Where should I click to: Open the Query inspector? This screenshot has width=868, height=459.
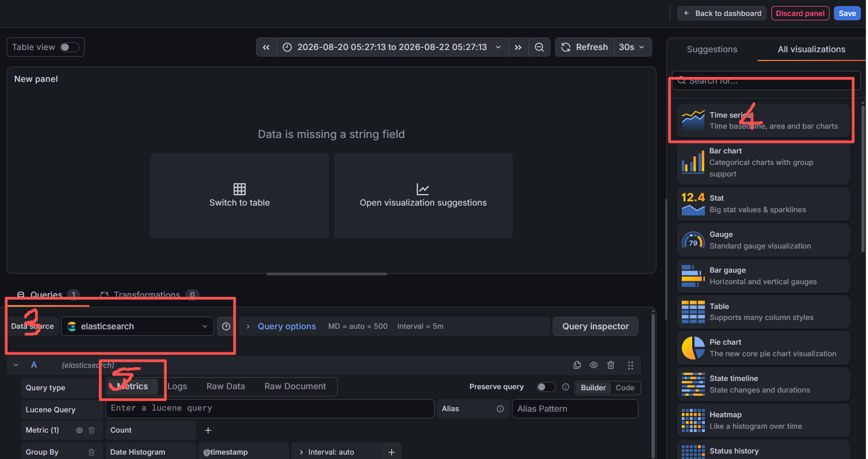[596, 327]
